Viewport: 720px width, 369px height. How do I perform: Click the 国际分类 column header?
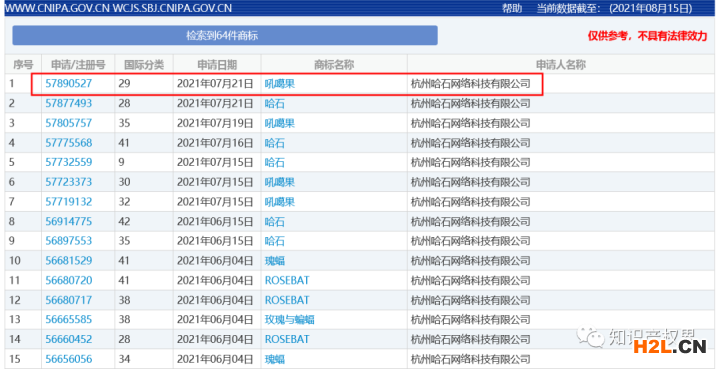click(144, 65)
